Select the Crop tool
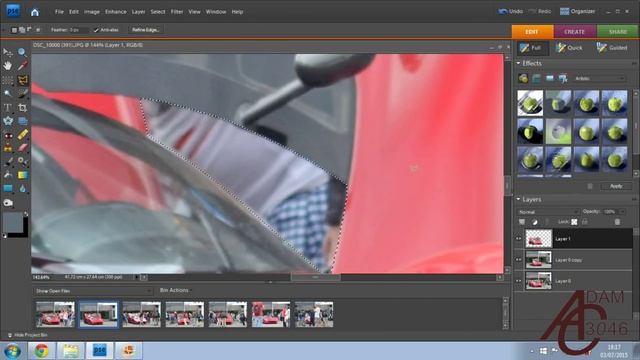Viewport: 640px width, 360px height. [x=22, y=108]
